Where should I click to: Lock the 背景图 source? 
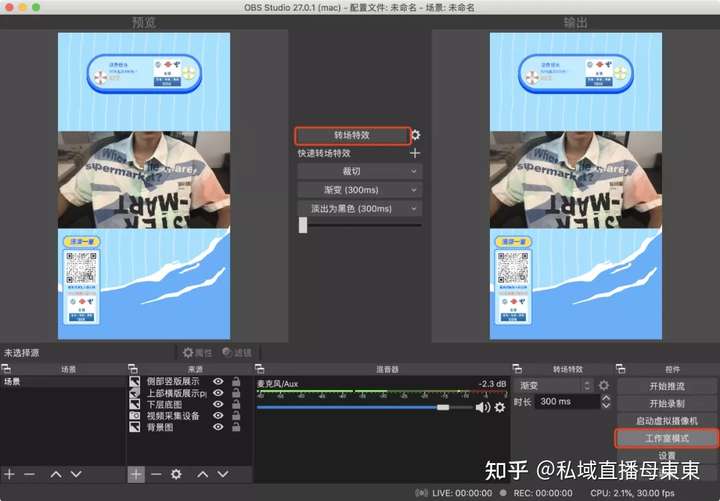coord(236,427)
